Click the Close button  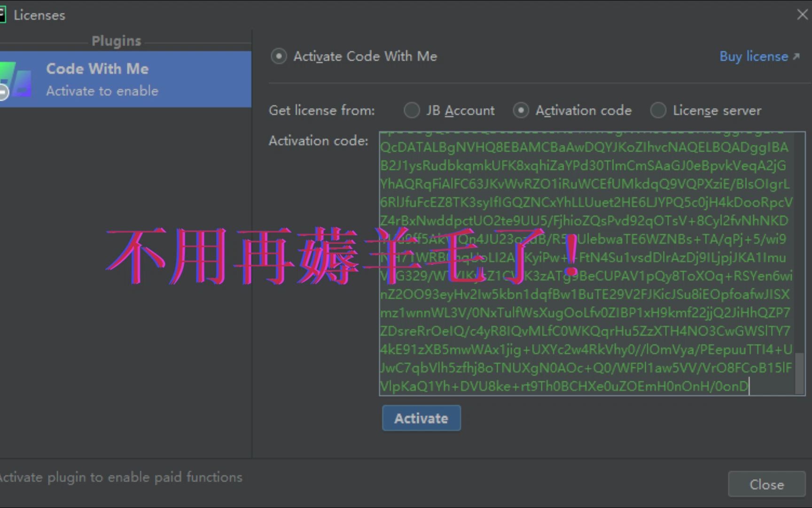[766, 484]
